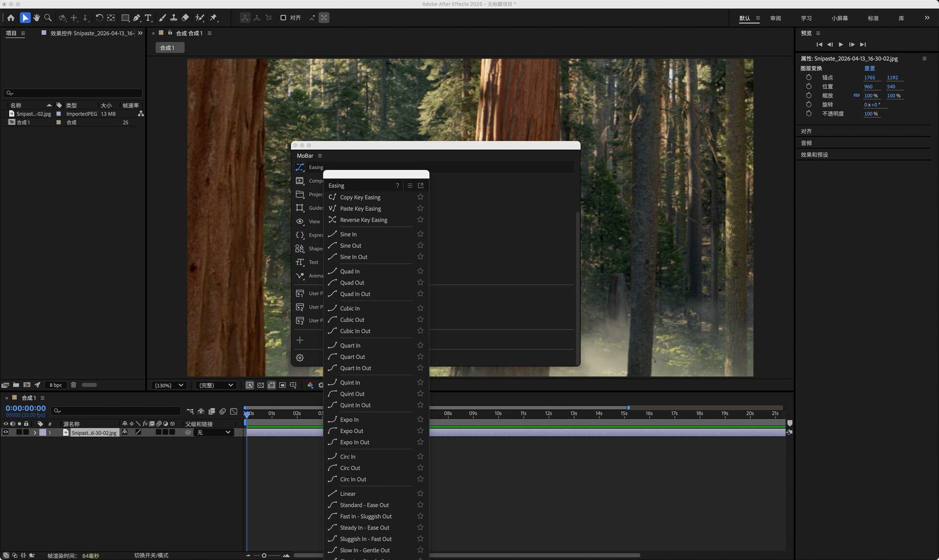The height and width of the screenshot is (560, 939).
Task: Open the (完整) resolution dropdown
Action: 216,385
